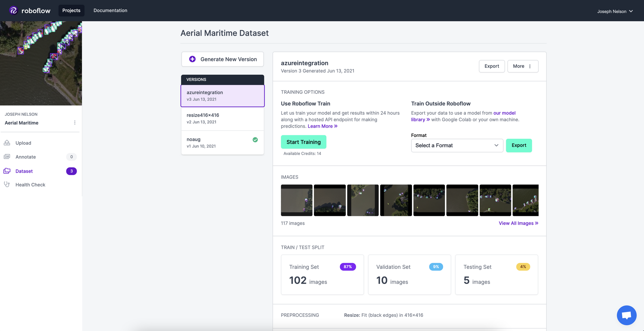
Task: Open the Aerial Maritime three-dot options menu
Action: 75,122
